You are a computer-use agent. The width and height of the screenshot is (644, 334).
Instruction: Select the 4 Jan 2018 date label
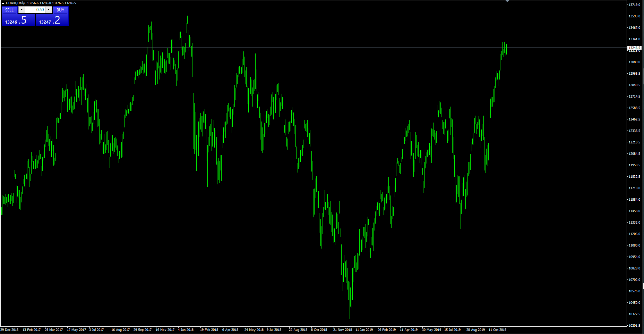point(186,330)
